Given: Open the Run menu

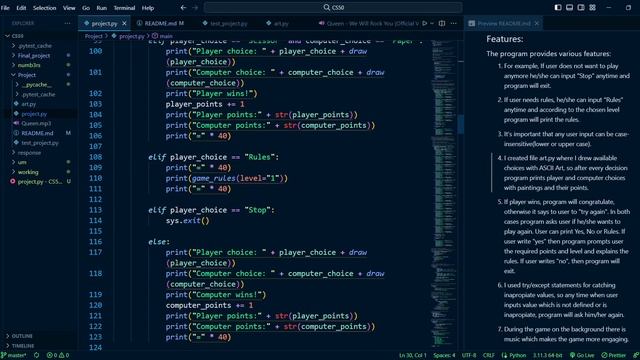Looking at the screenshot, I should coord(102,8).
